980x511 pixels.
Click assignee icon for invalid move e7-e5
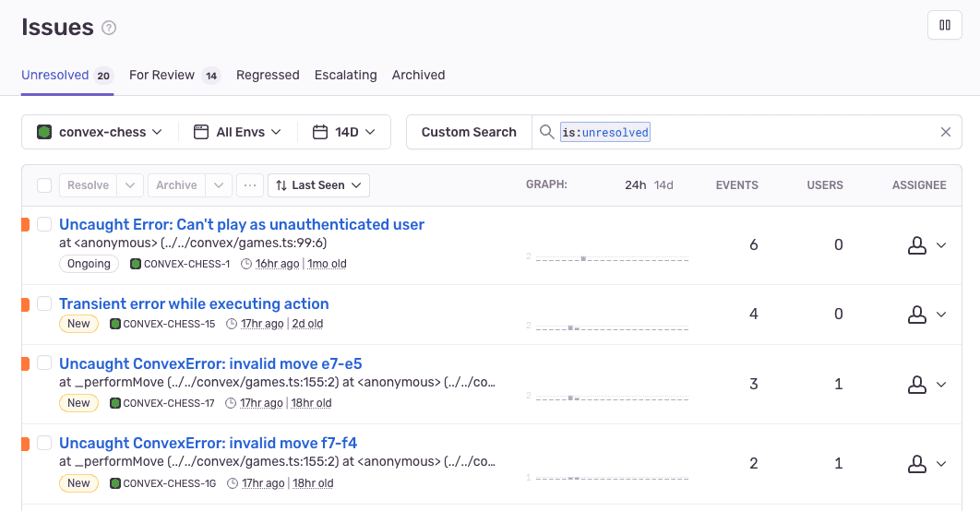(x=917, y=385)
